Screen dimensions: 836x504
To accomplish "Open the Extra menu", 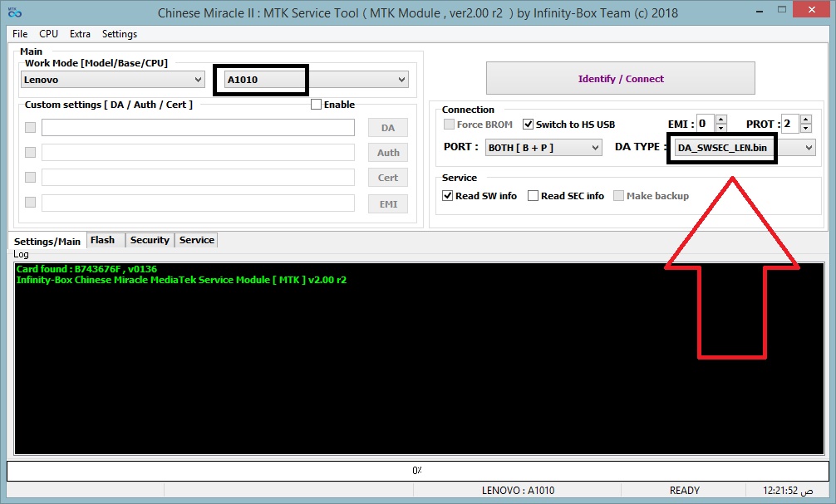I will tap(80, 33).
